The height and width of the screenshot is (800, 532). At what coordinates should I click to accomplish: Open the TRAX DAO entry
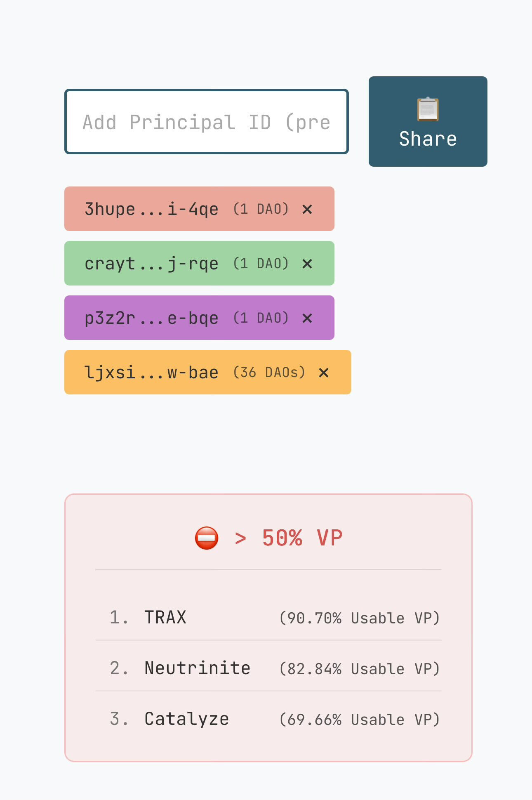(x=268, y=618)
